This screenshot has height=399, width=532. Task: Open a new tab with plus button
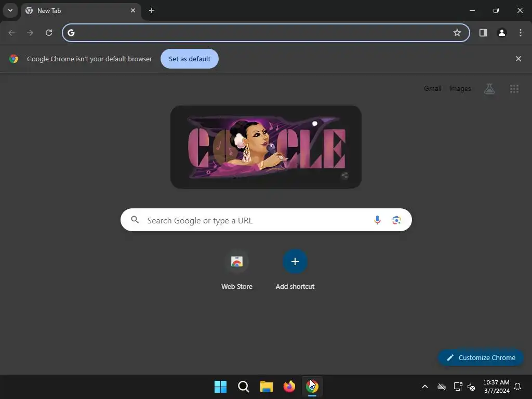pyautogui.click(x=152, y=10)
